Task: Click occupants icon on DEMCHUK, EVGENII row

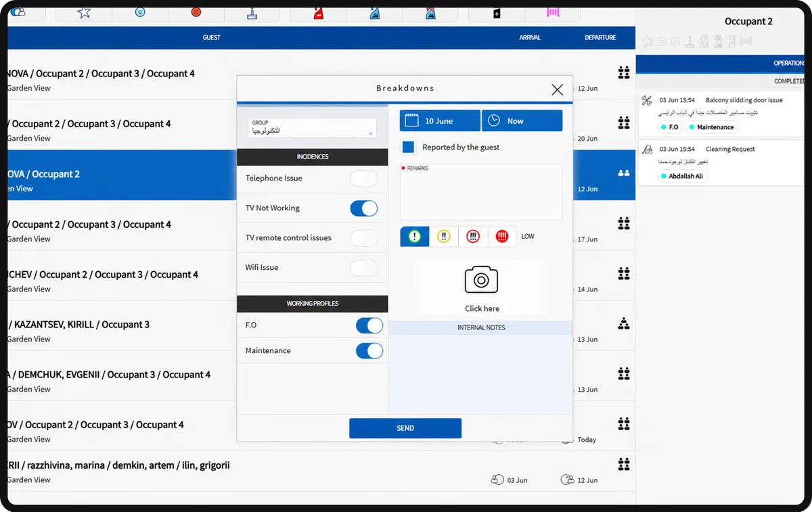Action: click(x=624, y=374)
